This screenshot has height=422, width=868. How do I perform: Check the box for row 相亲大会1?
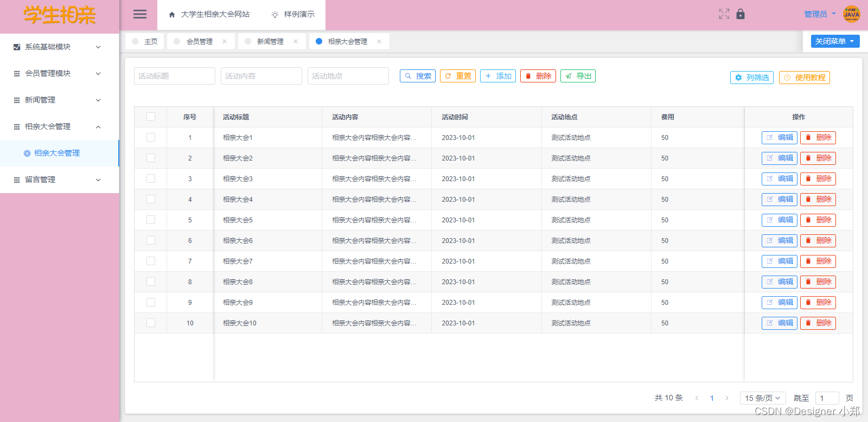click(x=151, y=137)
